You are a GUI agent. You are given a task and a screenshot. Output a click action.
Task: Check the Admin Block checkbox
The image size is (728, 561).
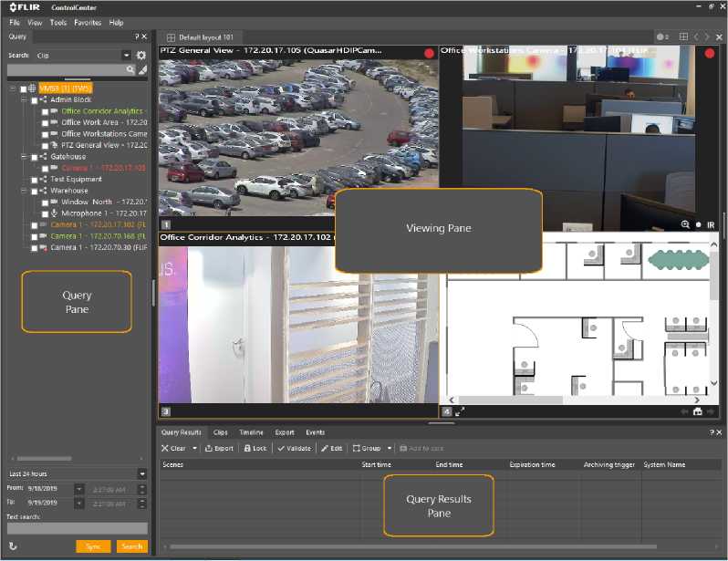click(35, 99)
